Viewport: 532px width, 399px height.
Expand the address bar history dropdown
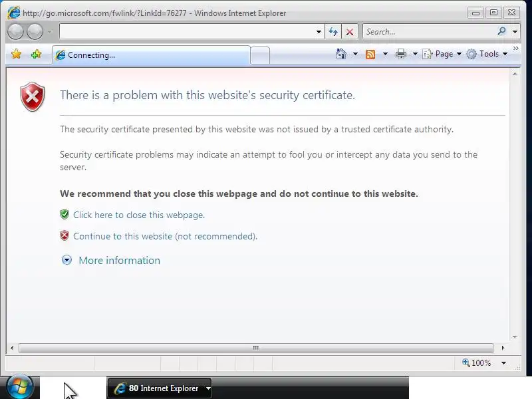click(319, 32)
